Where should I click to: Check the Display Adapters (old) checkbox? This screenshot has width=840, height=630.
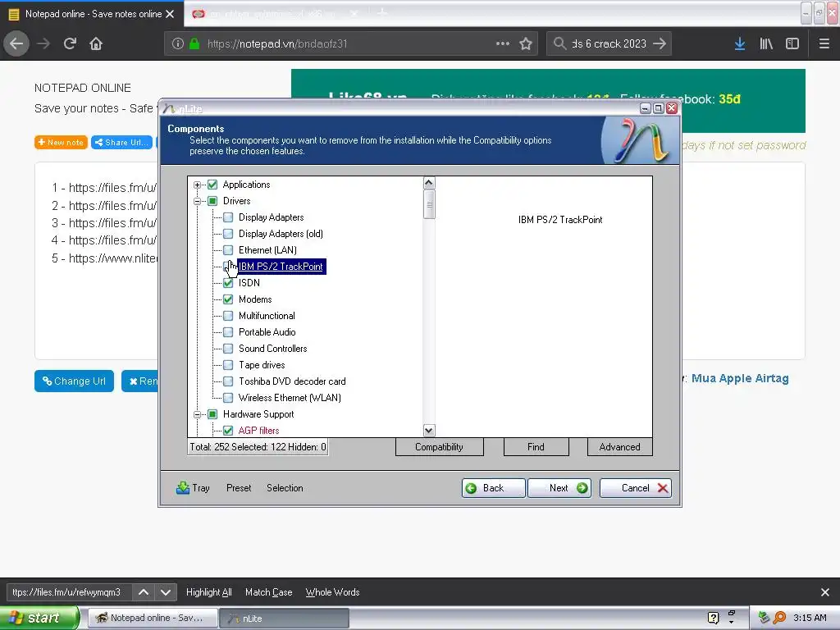tap(228, 234)
